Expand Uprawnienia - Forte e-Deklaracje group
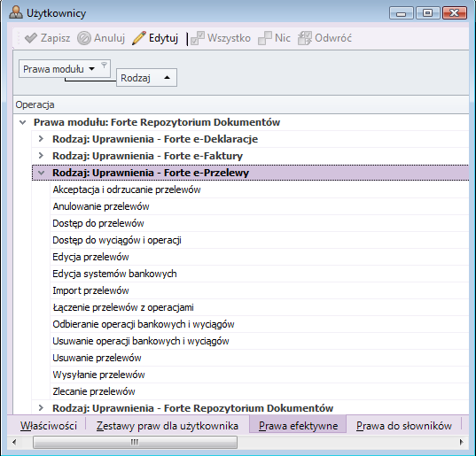 [x=41, y=139]
